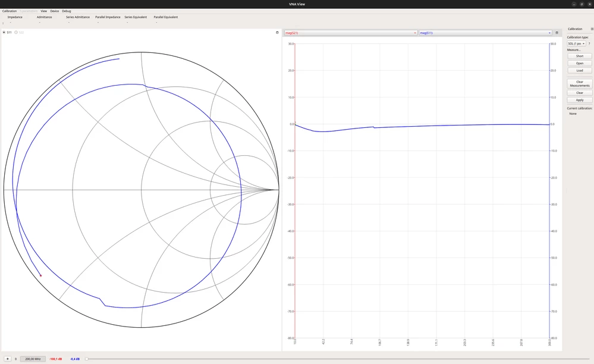Select the S22 radio button
The width and height of the screenshot is (594, 364).
(16, 33)
